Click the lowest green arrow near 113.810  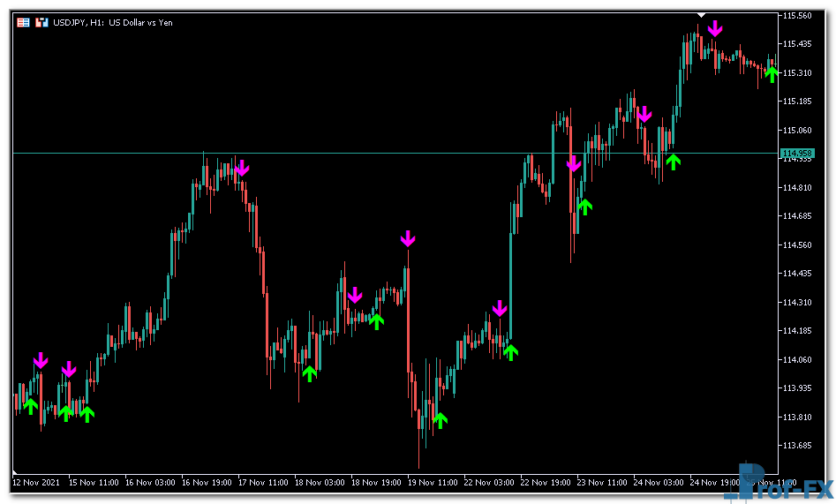click(440, 420)
